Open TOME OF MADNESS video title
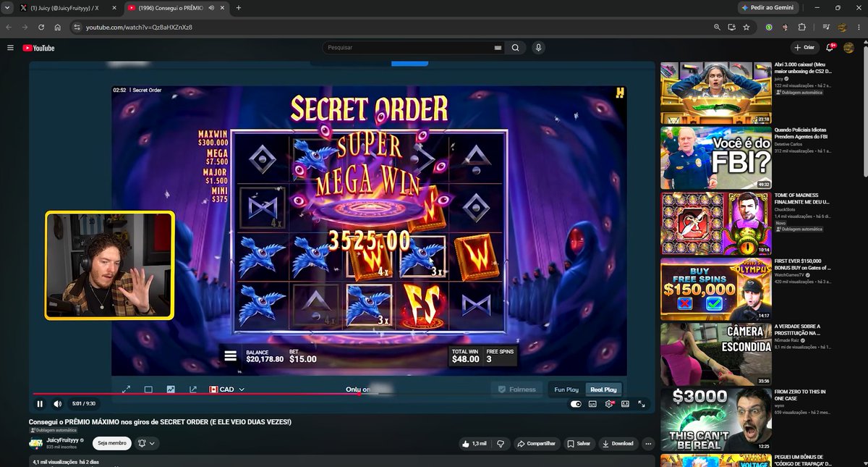The width and height of the screenshot is (868, 467). (804, 198)
